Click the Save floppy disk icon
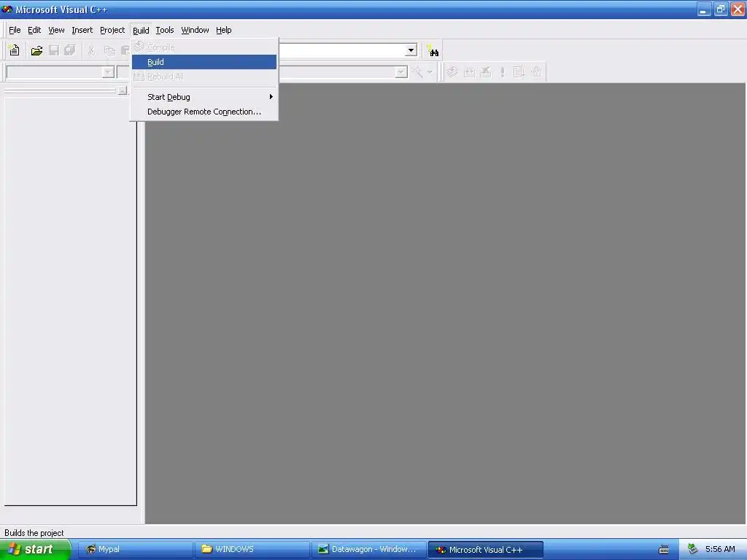This screenshot has height=560, width=747. 54,50
